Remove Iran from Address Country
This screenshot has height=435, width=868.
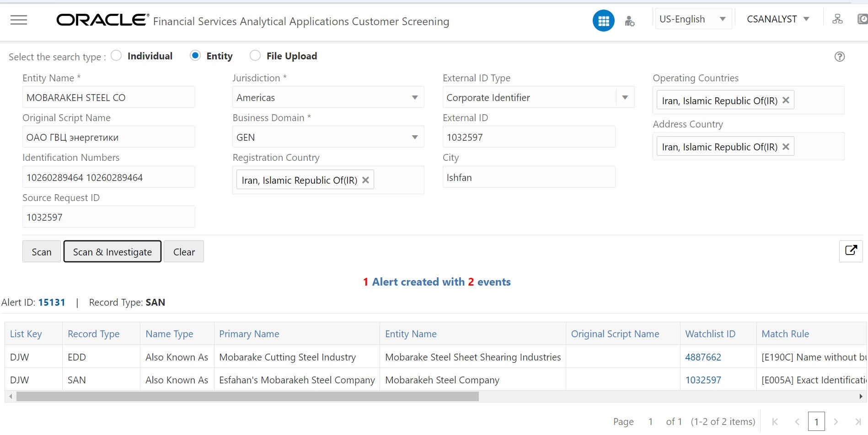(786, 147)
